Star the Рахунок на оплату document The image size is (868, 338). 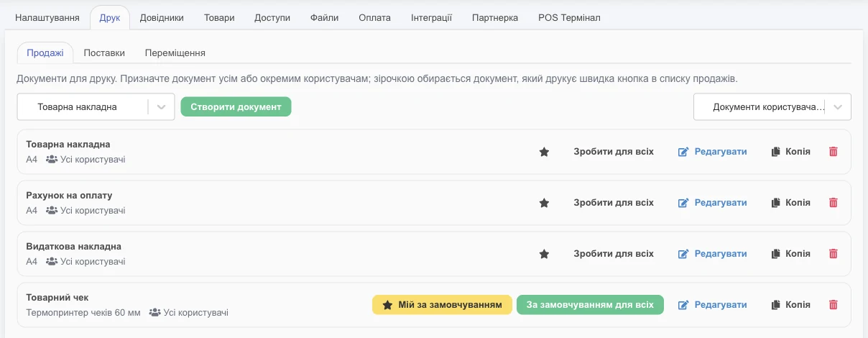click(x=544, y=203)
